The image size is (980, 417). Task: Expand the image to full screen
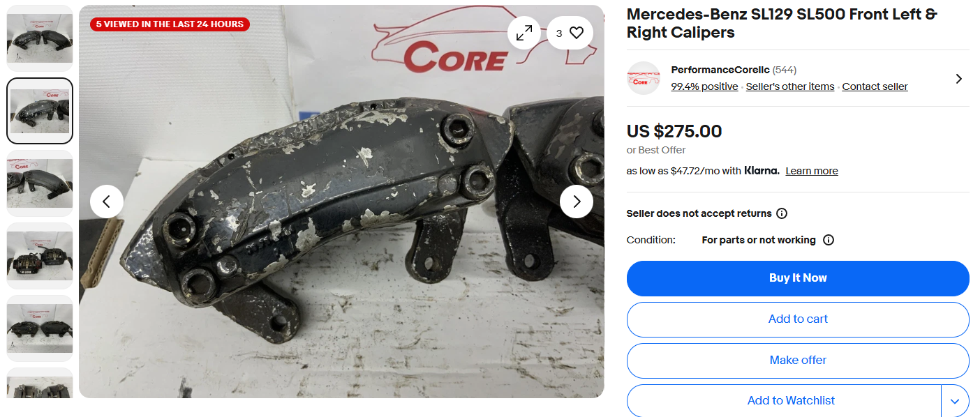coord(524,33)
